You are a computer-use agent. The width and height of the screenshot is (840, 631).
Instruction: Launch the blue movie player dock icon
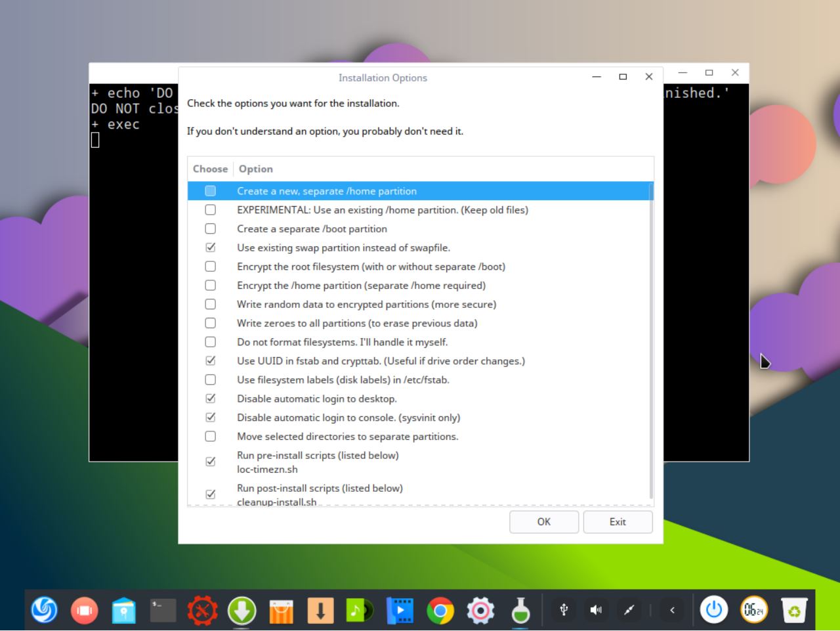click(400, 611)
